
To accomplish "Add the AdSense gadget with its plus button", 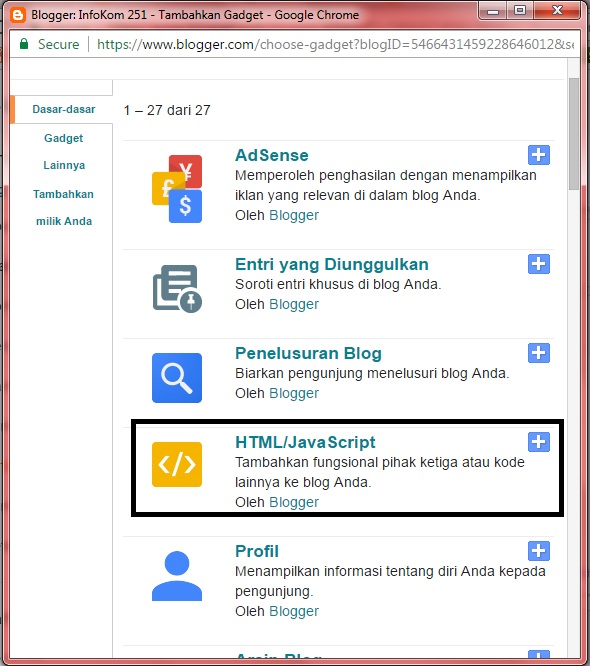I will click(x=539, y=155).
